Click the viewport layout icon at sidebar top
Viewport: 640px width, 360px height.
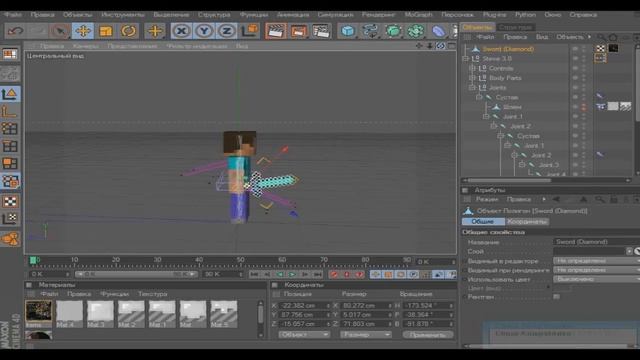coord(10,54)
